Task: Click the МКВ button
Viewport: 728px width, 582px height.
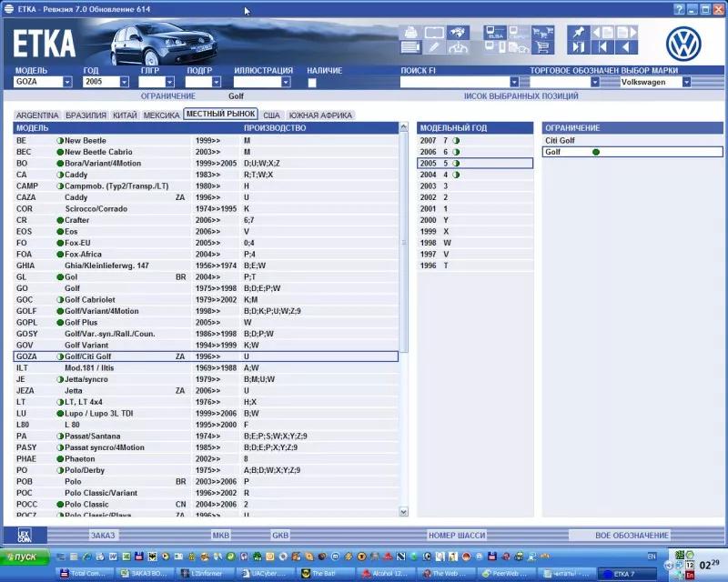Action: tap(220, 535)
